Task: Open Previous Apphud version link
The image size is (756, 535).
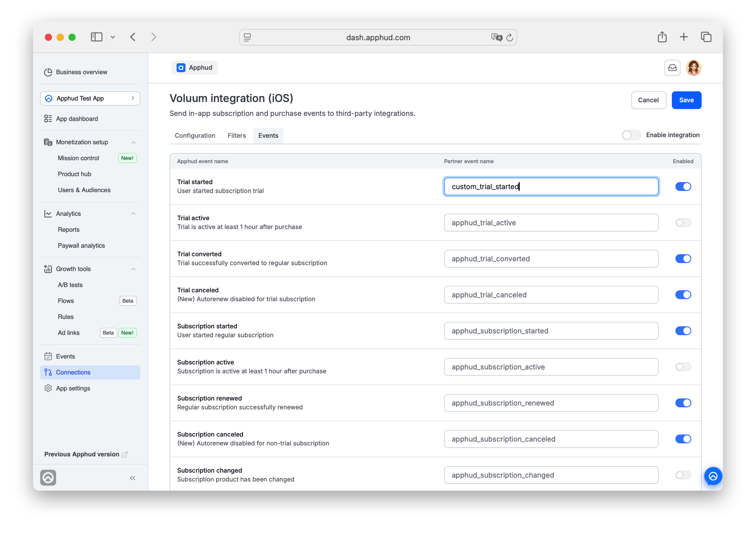Action: point(86,454)
